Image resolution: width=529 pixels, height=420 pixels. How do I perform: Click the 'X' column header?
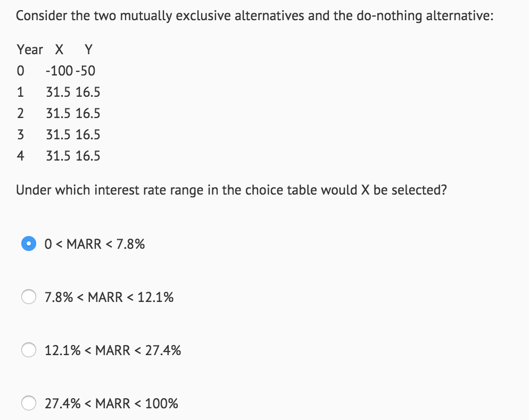point(57,49)
